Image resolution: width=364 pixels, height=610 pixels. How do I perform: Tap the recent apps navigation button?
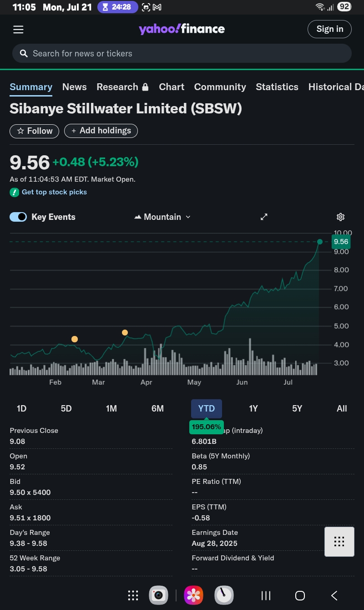click(x=266, y=595)
